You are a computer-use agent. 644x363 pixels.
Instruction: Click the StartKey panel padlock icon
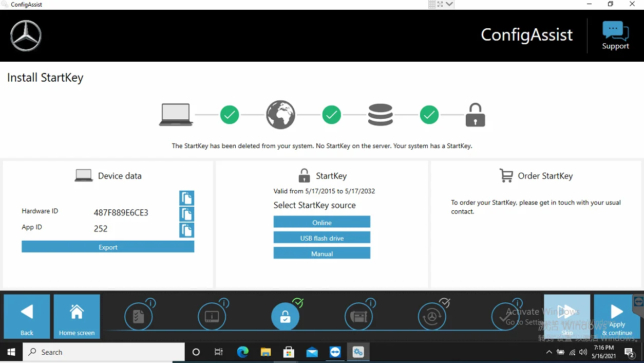point(304,176)
